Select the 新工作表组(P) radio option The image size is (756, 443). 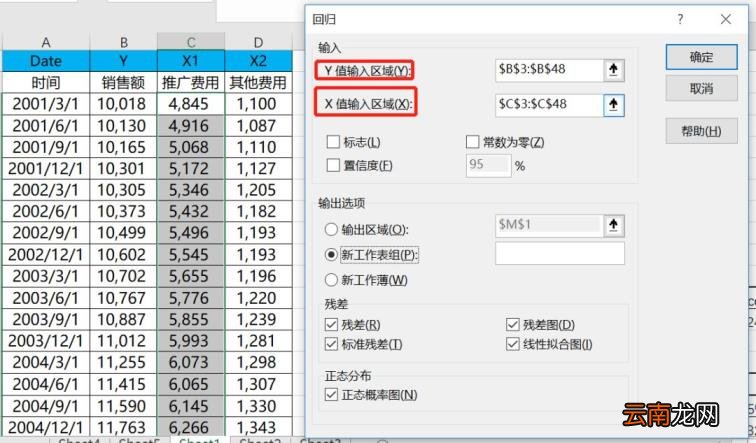(331, 255)
